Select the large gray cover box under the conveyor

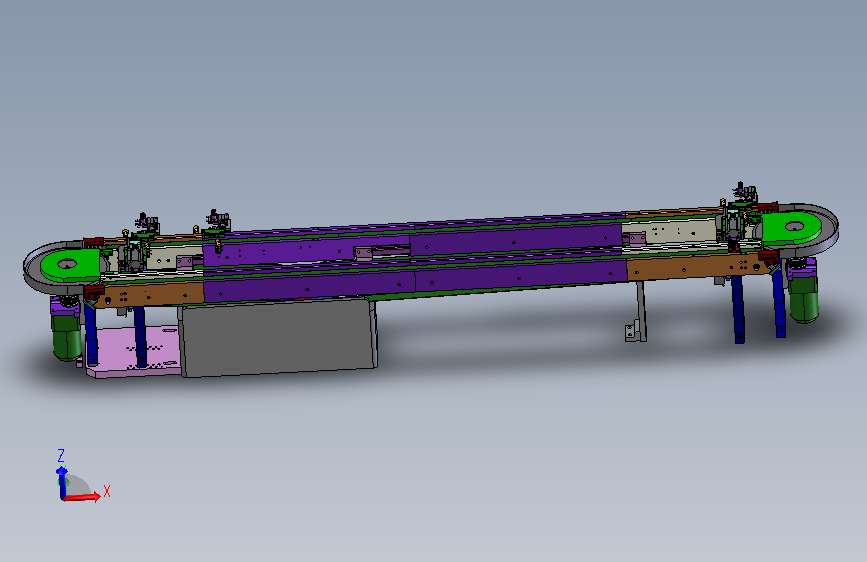tap(278, 337)
